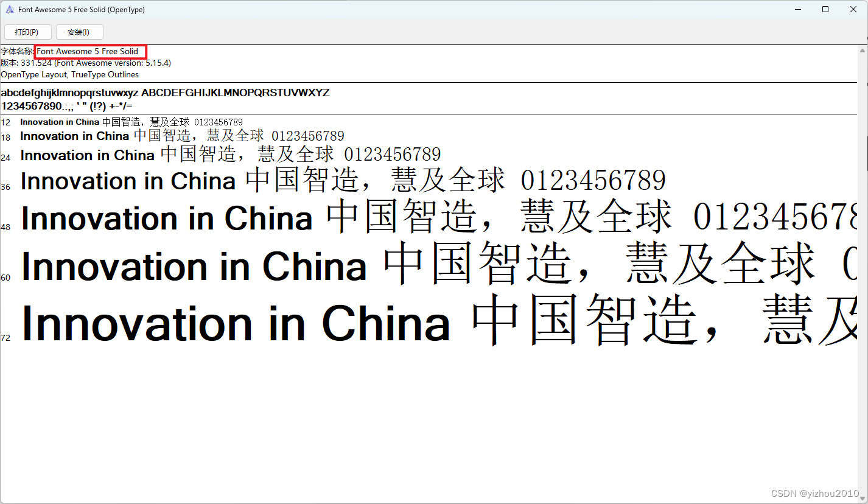
Task: Click the digits and punctuation sample line
Action: 67,106
